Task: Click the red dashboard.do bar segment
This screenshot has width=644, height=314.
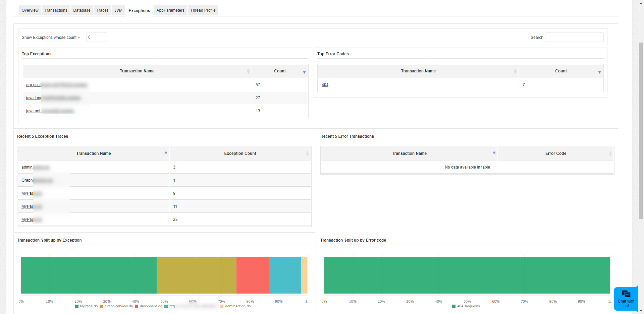Action: tap(252, 275)
